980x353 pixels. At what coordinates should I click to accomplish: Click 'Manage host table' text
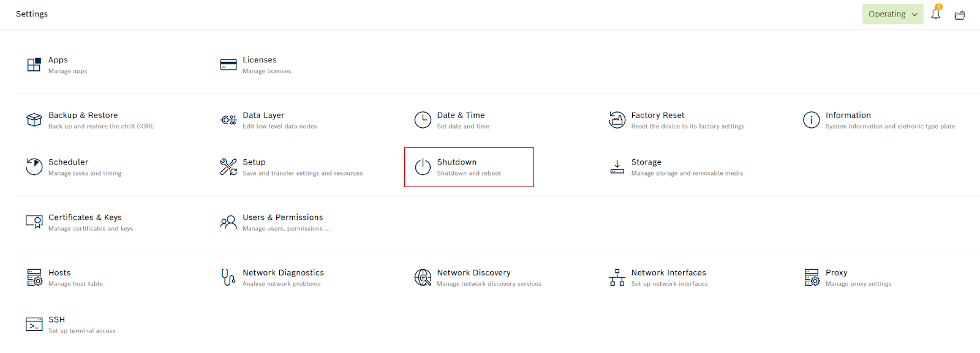tap(76, 284)
